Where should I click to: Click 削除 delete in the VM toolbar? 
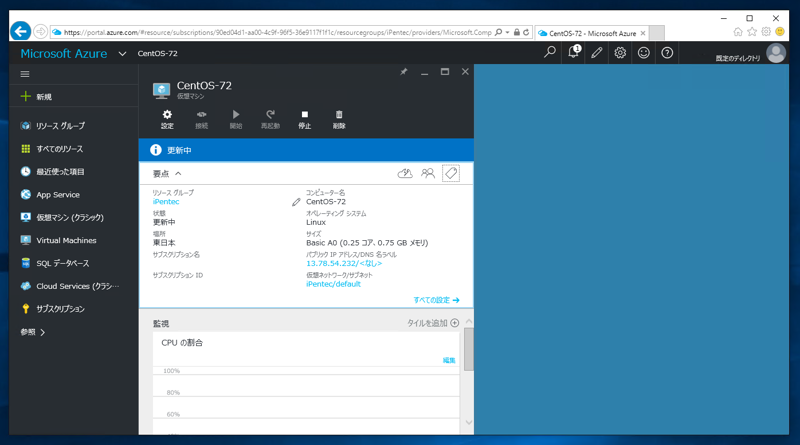339,119
